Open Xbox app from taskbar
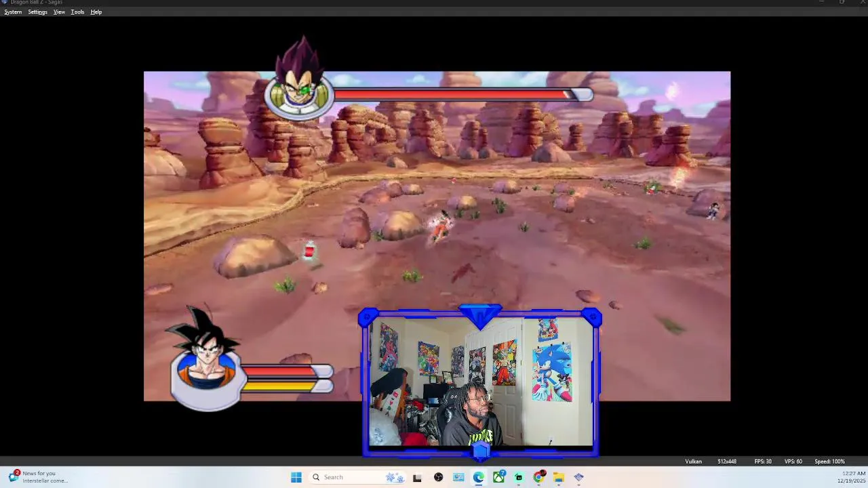The image size is (868, 488). (x=498, y=477)
